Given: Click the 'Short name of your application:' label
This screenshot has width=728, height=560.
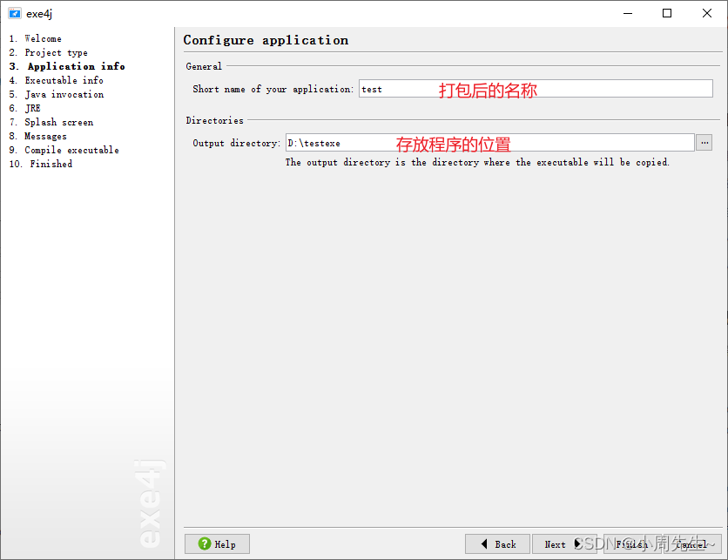Looking at the screenshot, I should pyautogui.click(x=273, y=89).
